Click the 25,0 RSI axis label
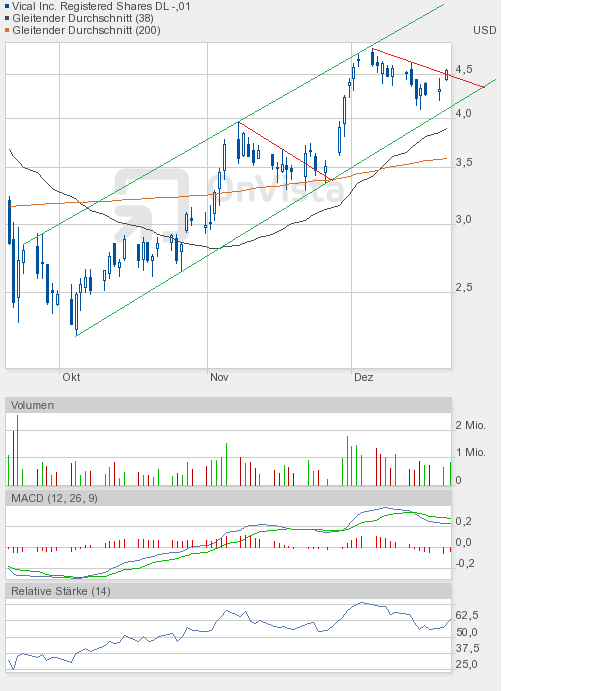This screenshot has height=691, width=614. [x=467, y=664]
